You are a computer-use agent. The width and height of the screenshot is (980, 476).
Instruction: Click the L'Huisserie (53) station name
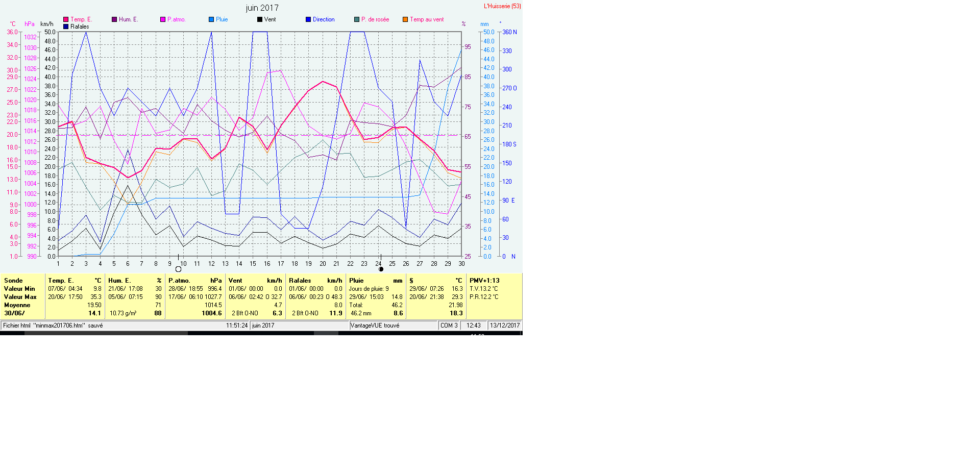[502, 6]
